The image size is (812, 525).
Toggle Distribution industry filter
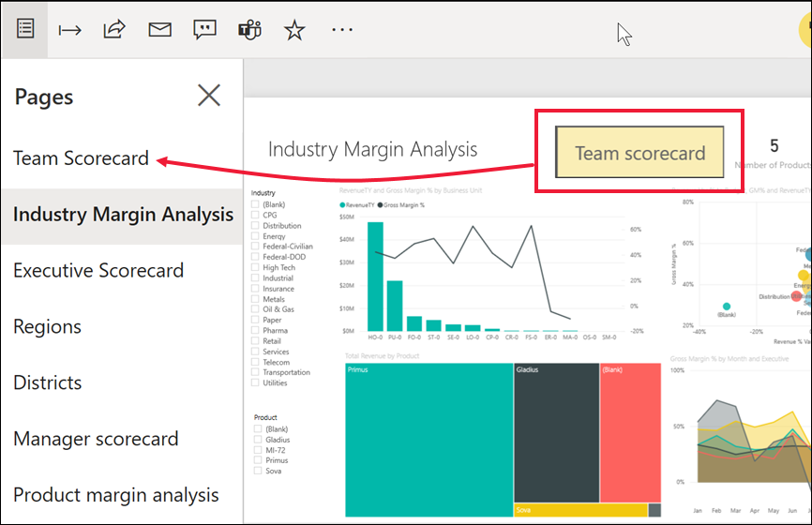pyautogui.click(x=255, y=226)
